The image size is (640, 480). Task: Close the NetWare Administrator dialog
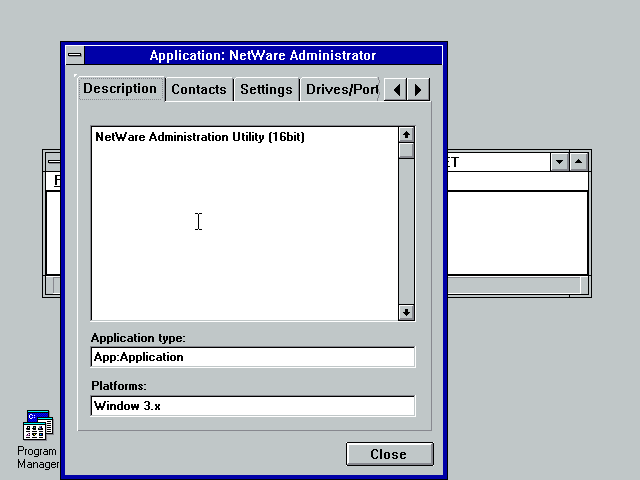pyautogui.click(x=389, y=454)
